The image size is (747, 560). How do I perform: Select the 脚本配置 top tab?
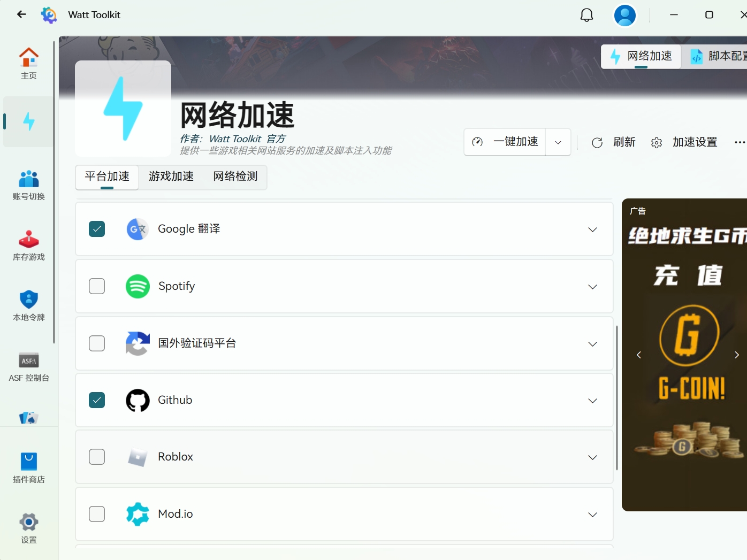718,56
